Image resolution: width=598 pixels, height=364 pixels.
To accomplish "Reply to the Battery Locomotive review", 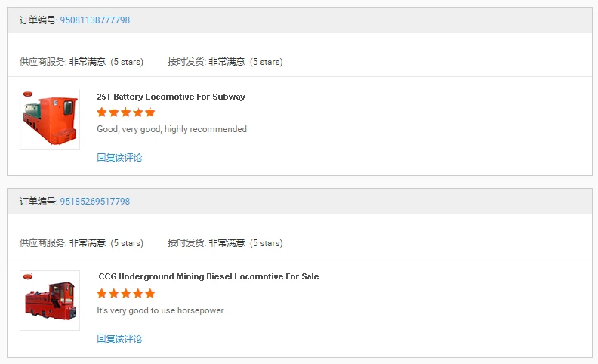I will click(x=119, y=158).
